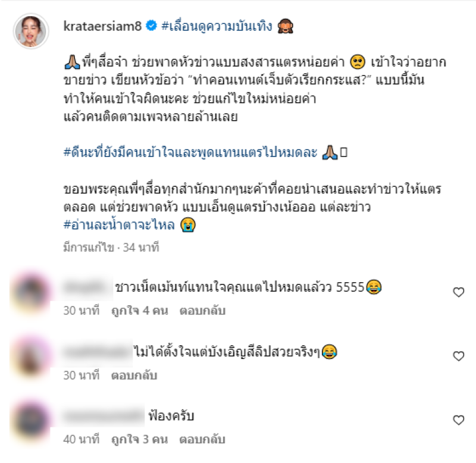The height and width of the screenshot is (463, 476).
Task: Click the 40 นาที timestamp
Action: (x=82, y=440)
